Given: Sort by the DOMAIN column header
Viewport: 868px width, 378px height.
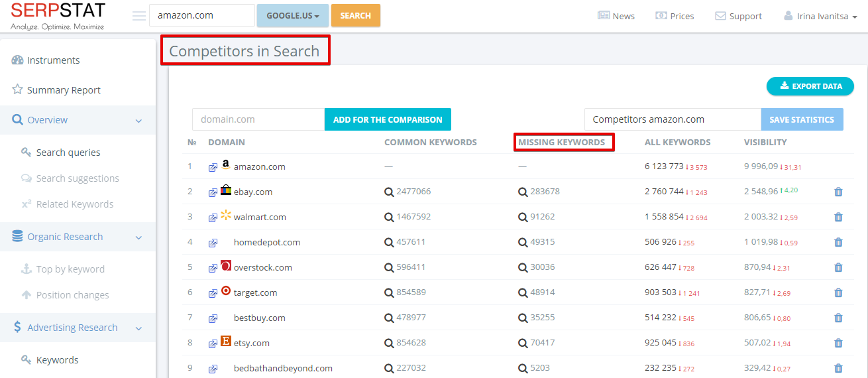Looking at the screenshot, I should pos(227,142).
